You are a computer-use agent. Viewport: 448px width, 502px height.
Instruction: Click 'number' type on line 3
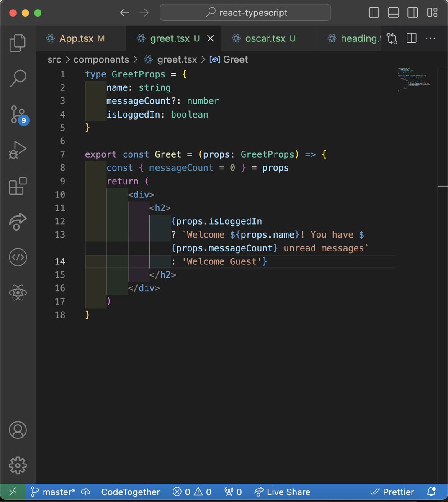(203, 101)
